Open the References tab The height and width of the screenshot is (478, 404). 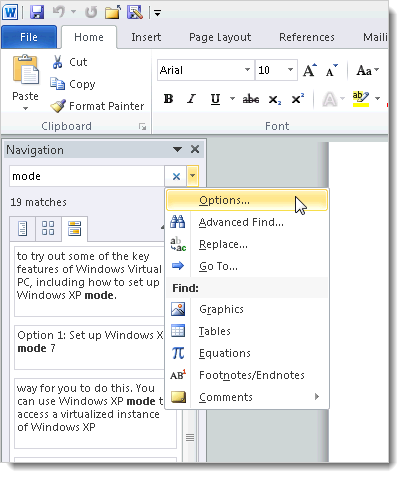click(307, 37)
